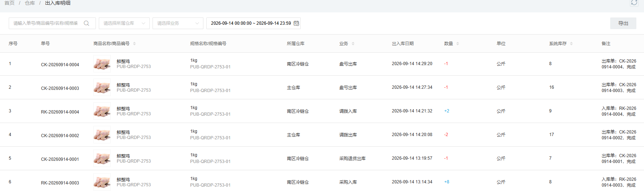Click 采购入库 business cell

pyautogui.click(x=348, y=182)
